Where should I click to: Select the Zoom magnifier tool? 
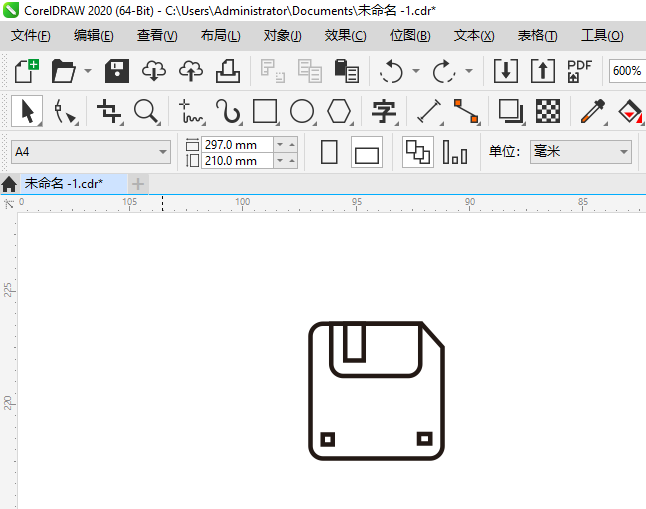[x=147, y=111]
